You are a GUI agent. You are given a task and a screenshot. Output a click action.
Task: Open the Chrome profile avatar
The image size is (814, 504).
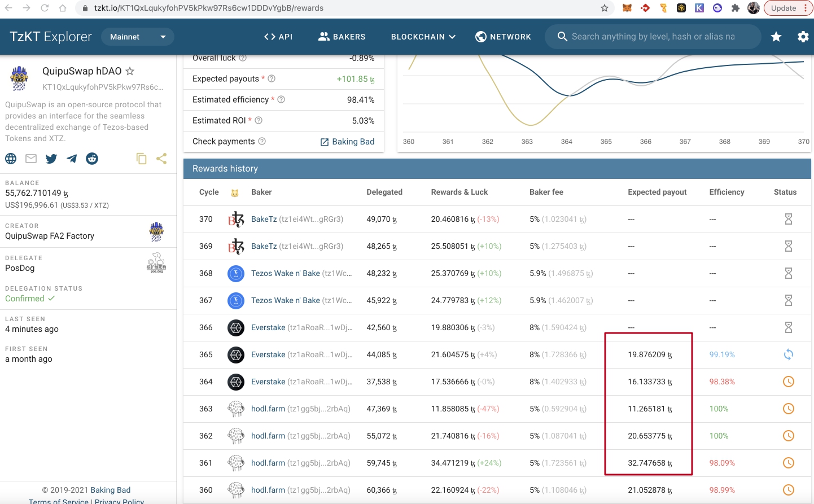point(754,8)
